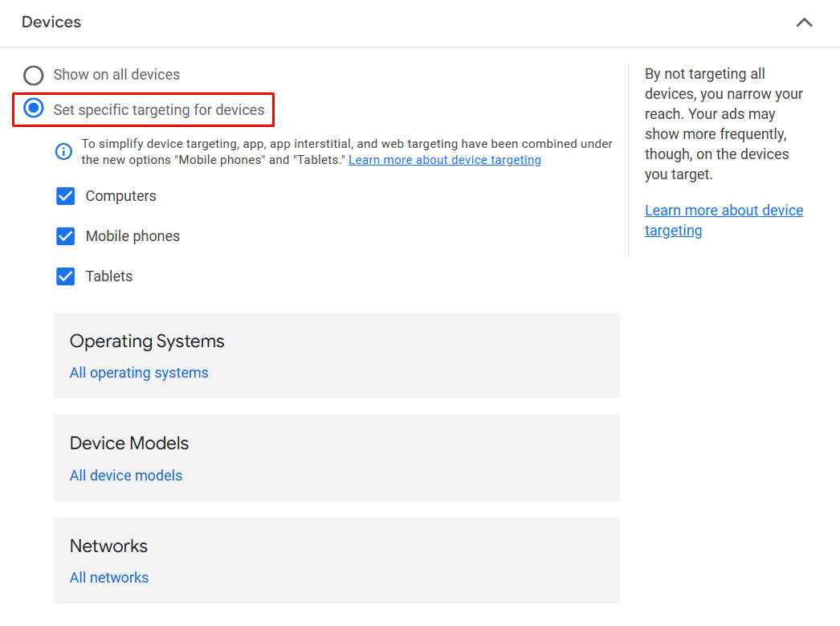The width and height of the screenshot is (840, 626).
Task: Click All device models link
Action: [x=126, y=476]
